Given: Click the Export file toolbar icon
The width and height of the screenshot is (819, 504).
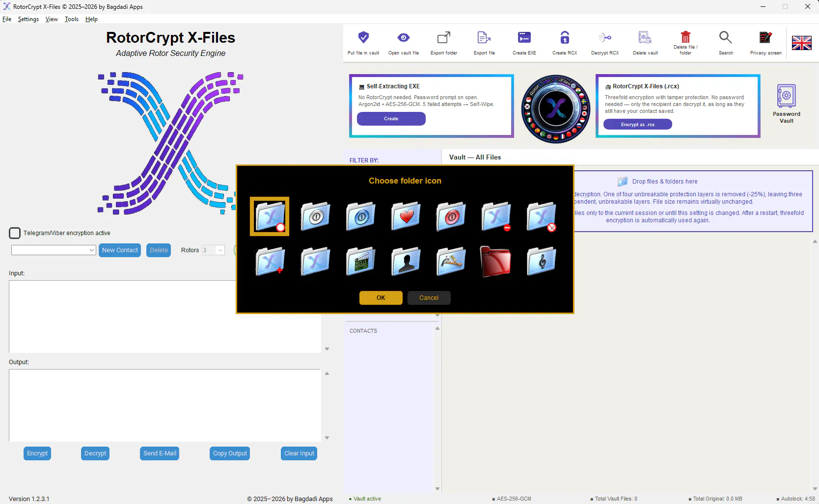Looking at the screenshot, I should (484, 38).
